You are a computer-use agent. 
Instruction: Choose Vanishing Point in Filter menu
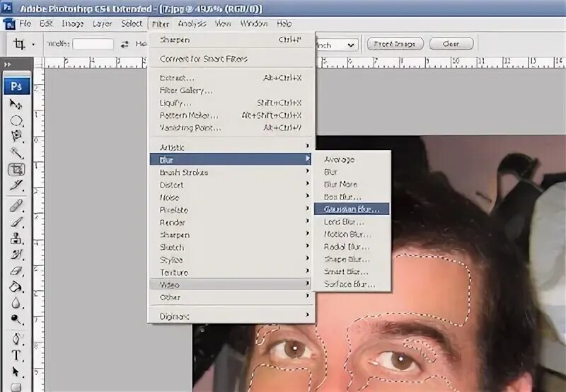pyautogui.click(x=231, y=128)
